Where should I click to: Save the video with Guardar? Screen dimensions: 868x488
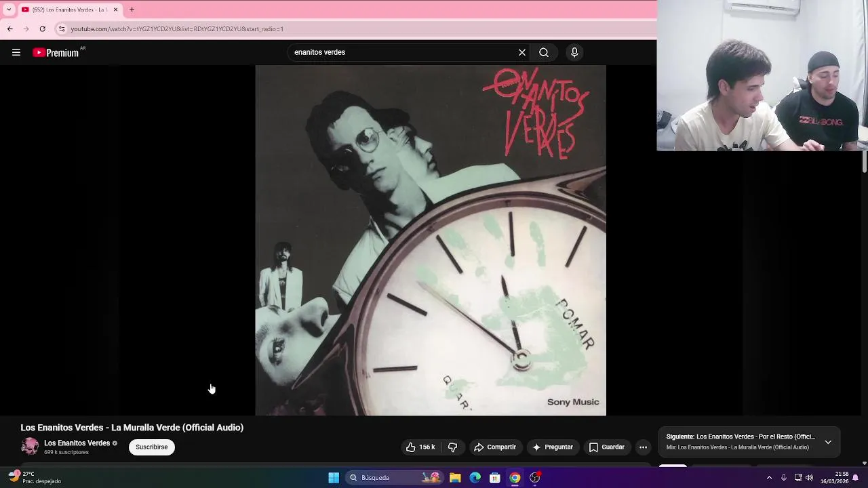[606, 447]
